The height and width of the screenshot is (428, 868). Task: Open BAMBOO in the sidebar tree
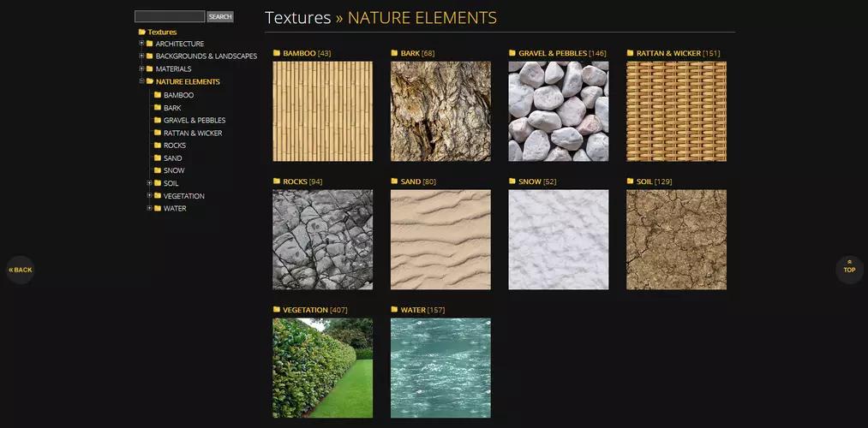pyautogui.click(x=179, y=95)
